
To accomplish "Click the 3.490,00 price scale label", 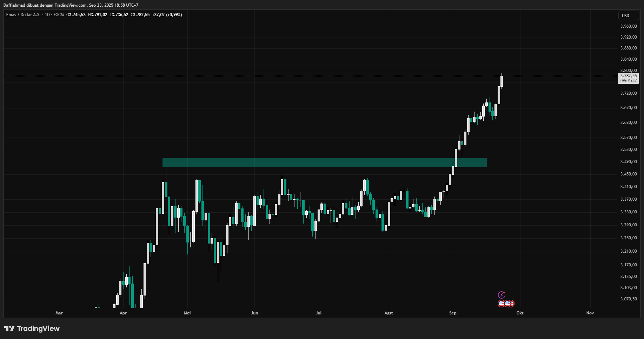I will [x=628, y=162].
